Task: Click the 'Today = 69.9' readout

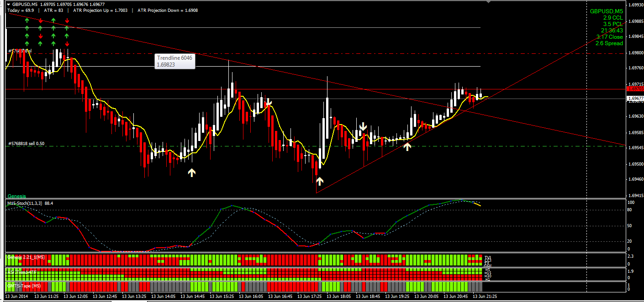Action: (21, 10)
